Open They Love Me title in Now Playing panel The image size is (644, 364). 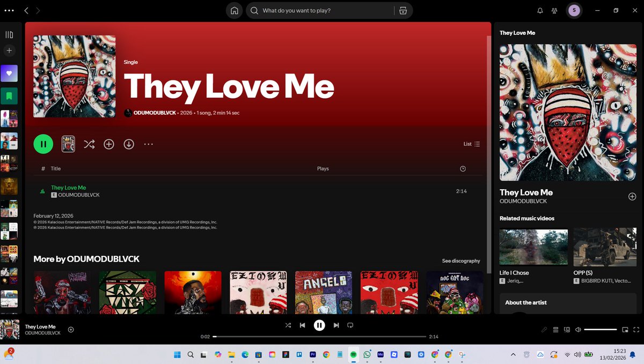point(526,192)
